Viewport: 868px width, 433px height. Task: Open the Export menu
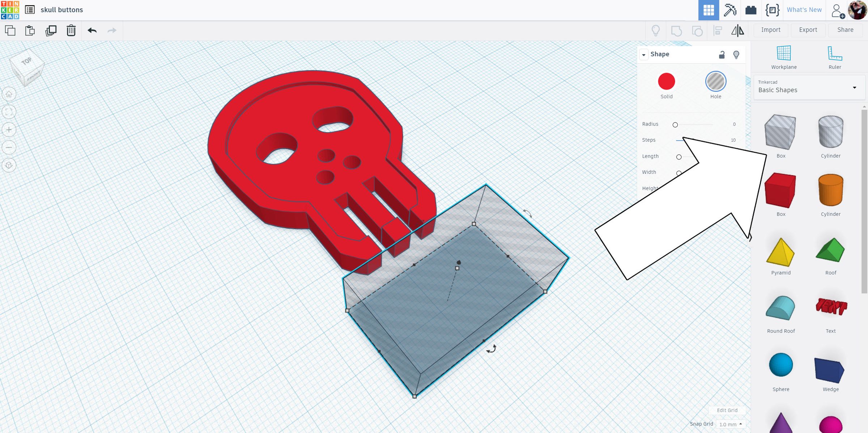click(x=808, y=30)
